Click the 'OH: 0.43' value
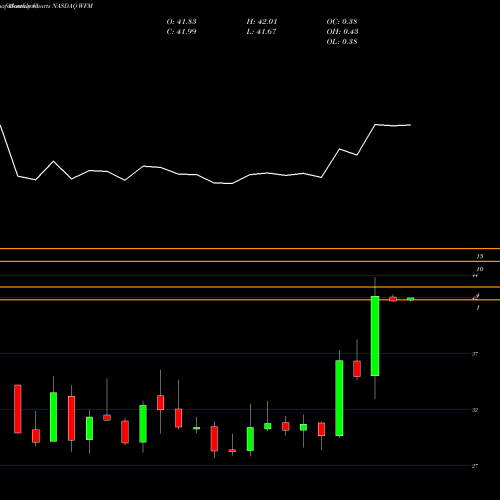 (342, 32)
